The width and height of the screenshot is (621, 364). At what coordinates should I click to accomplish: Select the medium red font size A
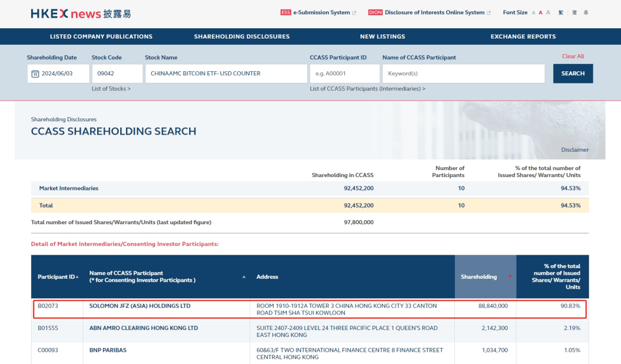pos(540,13)
